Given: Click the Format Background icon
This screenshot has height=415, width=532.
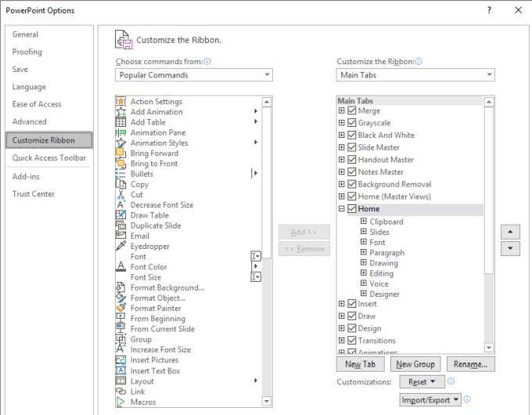Looking at the screenshot, I should pos(120,287).
